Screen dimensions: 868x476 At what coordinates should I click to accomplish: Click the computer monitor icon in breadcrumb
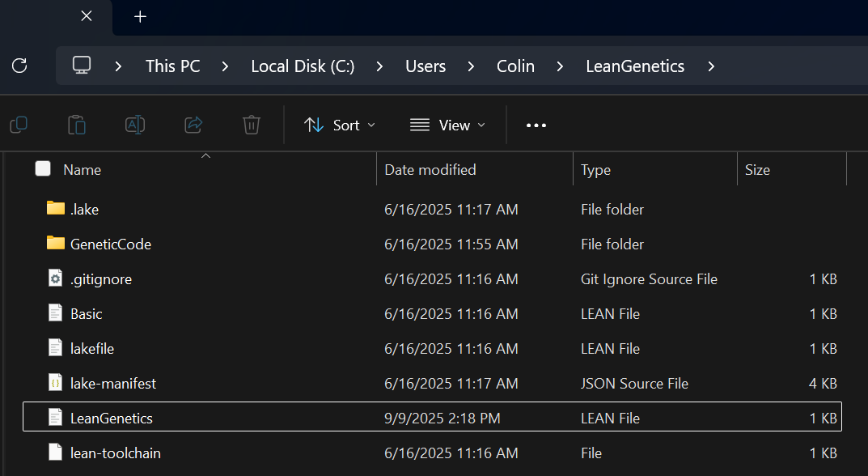(x=82, y=66)
